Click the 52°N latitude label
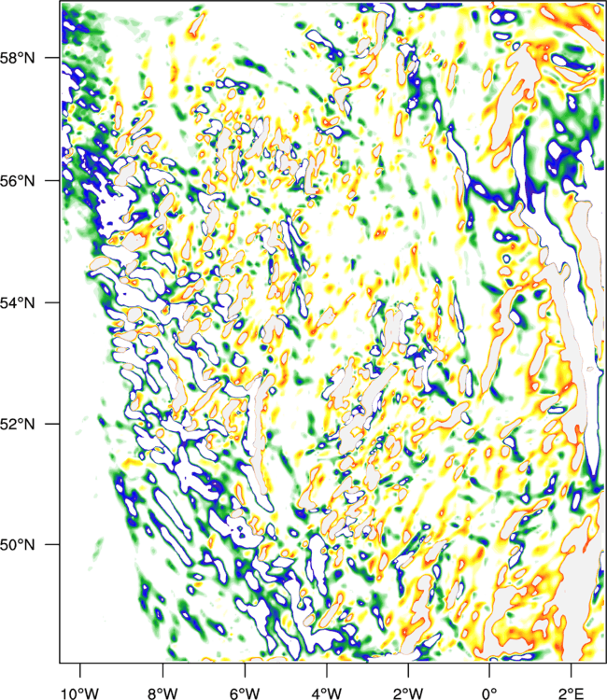This screenshot has width=607, height=700. point(18,424)
